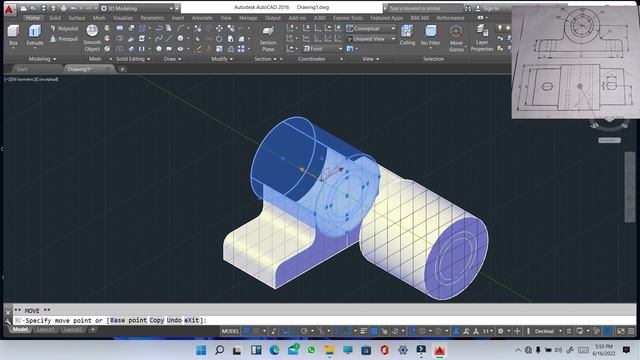Select the Box solid tool
The image size is (640, 360).
(13, 34)
